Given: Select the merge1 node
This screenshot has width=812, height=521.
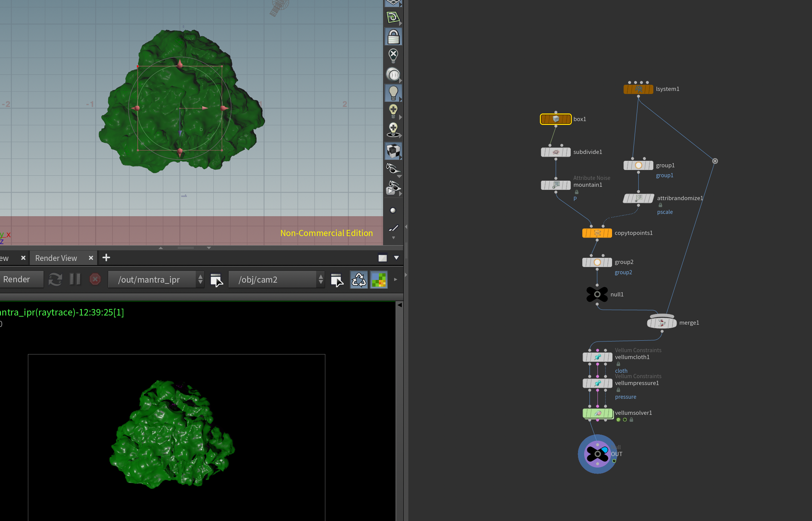Looking at the screenshot, I should [x=662, y=323].
